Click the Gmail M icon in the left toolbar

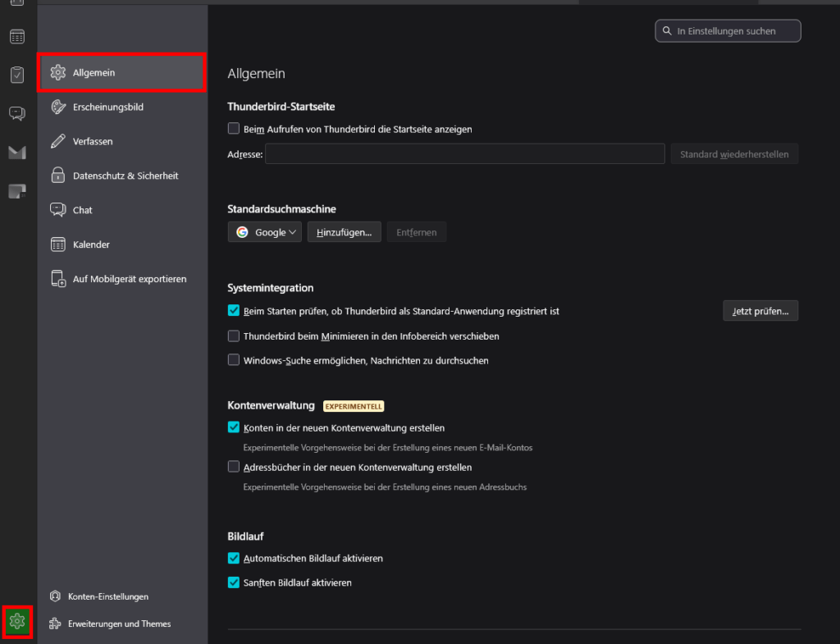[x=17, y=152]
